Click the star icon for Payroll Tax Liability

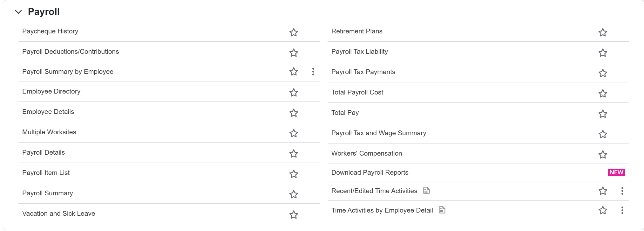603,53
